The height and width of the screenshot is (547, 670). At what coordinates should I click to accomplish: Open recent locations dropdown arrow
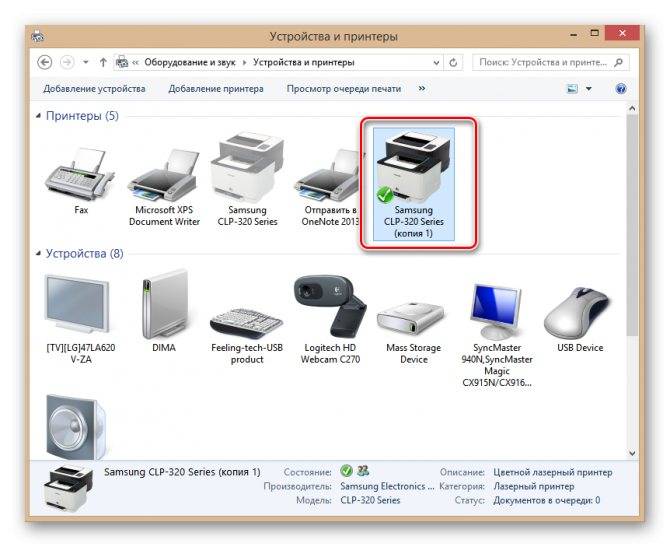86,62
